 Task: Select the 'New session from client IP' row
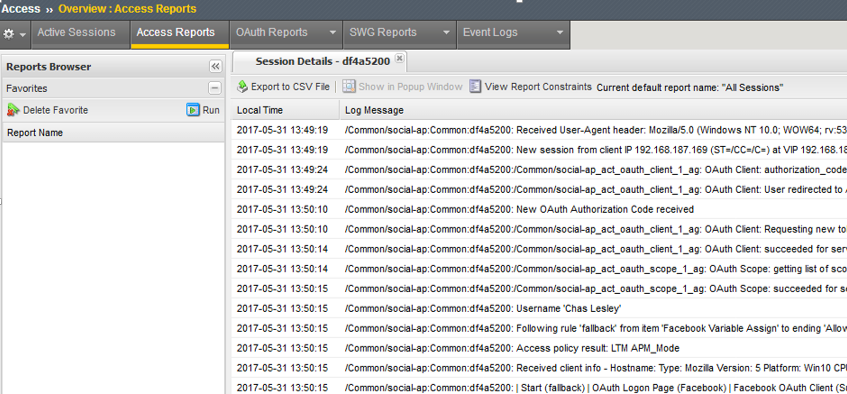539,150
